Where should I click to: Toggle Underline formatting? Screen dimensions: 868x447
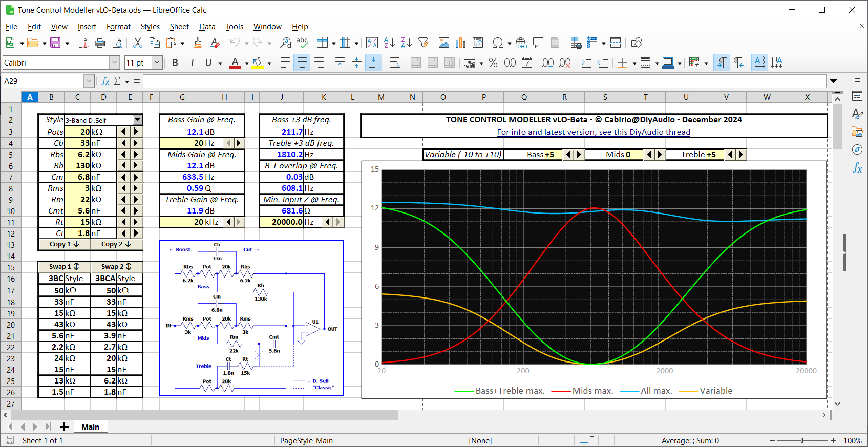[x=208, y=62]
